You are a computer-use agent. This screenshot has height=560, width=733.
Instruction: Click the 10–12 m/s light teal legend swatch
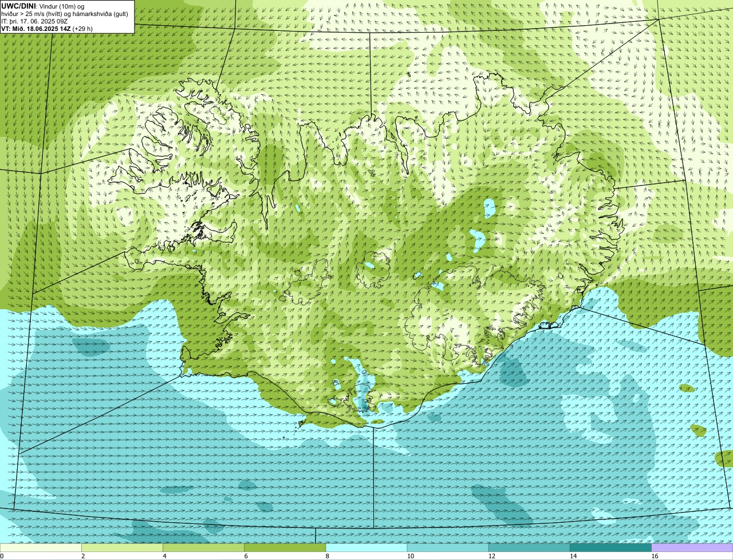pyautogui.click(x=448, y=547)
